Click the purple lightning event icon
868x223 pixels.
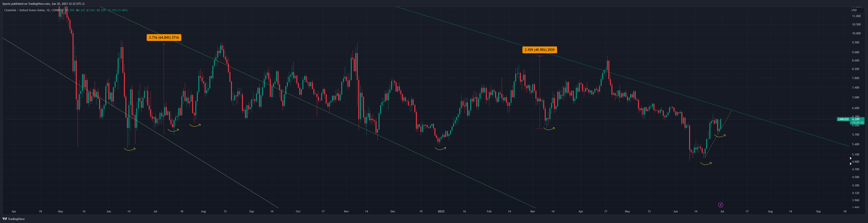pos(720,205)
